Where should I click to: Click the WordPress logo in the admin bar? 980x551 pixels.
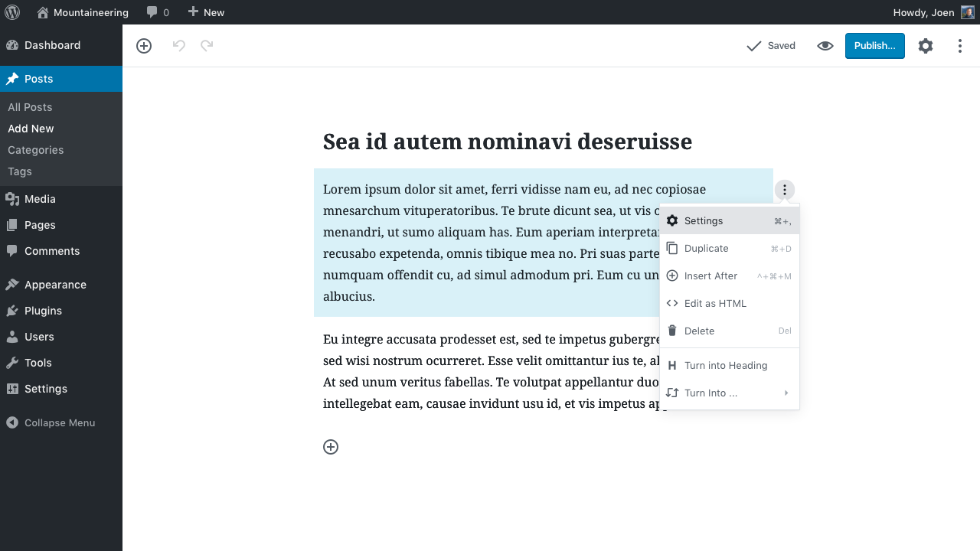pyautogui.click(x=12, y=12)
